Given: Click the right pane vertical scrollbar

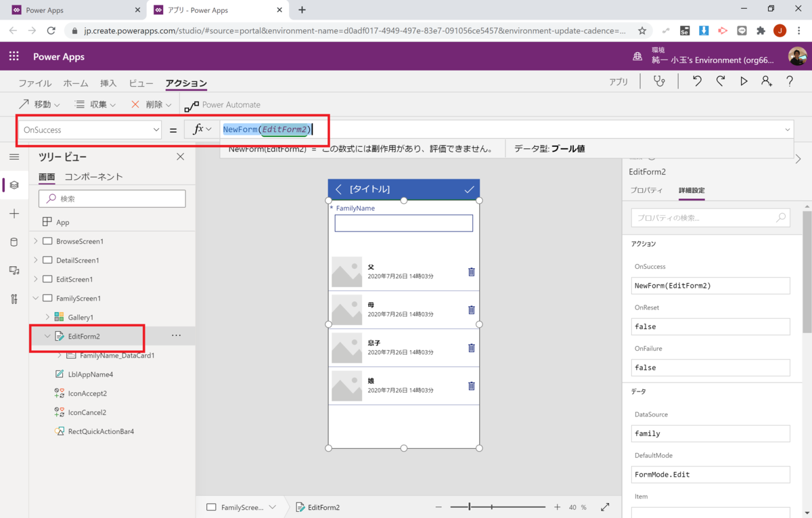Looking at the screenshot, I should 807,272.
